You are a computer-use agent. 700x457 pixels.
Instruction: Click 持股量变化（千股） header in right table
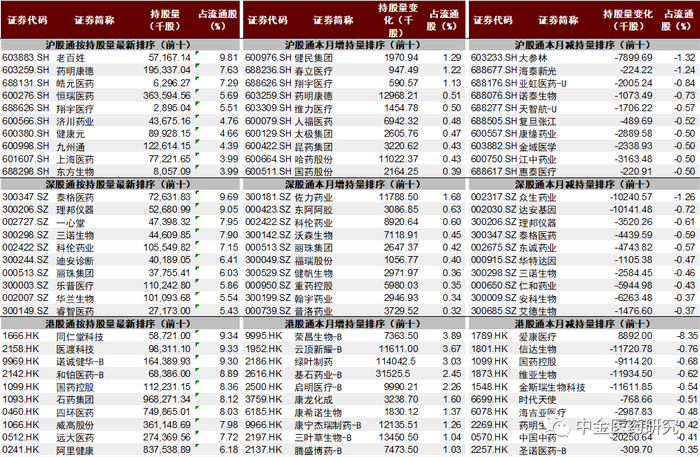pyautogui.click(x=629, y=20)
